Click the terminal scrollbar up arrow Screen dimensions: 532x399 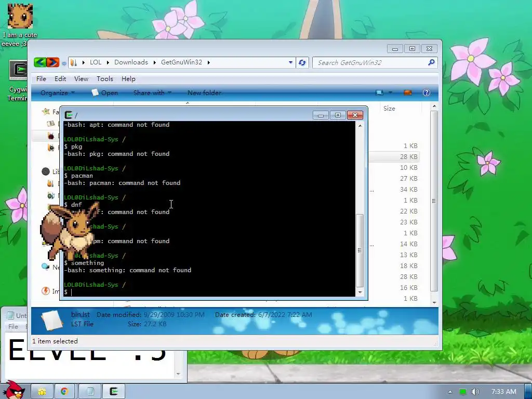(x=360, y=126)
